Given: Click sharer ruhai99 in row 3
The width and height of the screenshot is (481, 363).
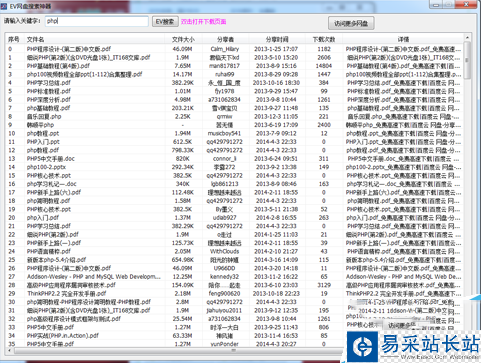Looking at the screenshot, I should click(x=225, y=74).
